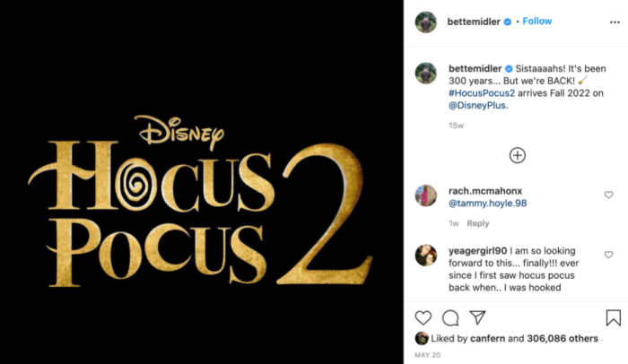View the 306,086 others likes list

point(563,338)
